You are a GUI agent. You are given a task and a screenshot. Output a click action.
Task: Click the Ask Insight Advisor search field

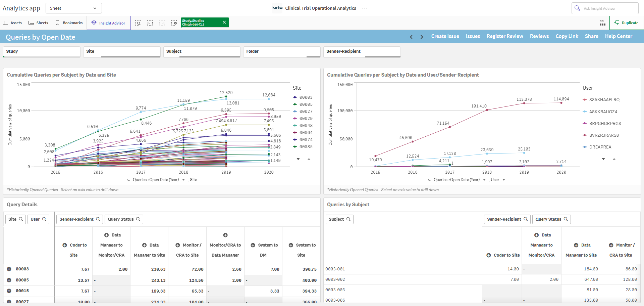pos(605,8)
